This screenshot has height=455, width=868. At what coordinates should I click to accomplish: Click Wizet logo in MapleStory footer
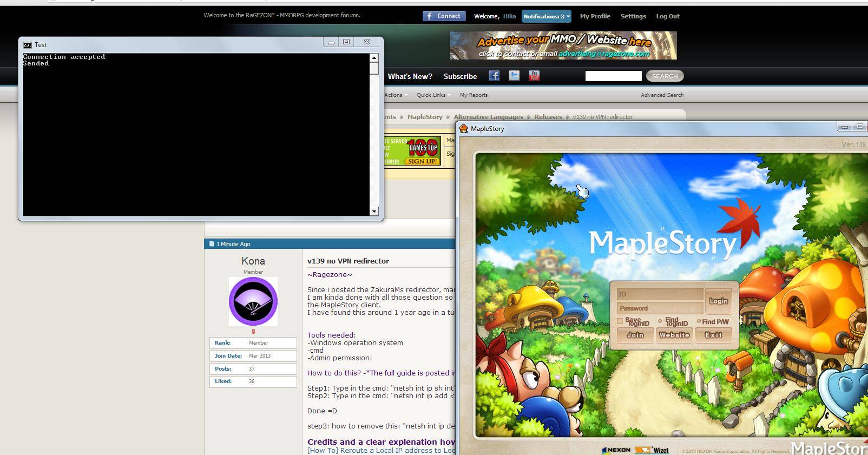(x=652, y=450)
